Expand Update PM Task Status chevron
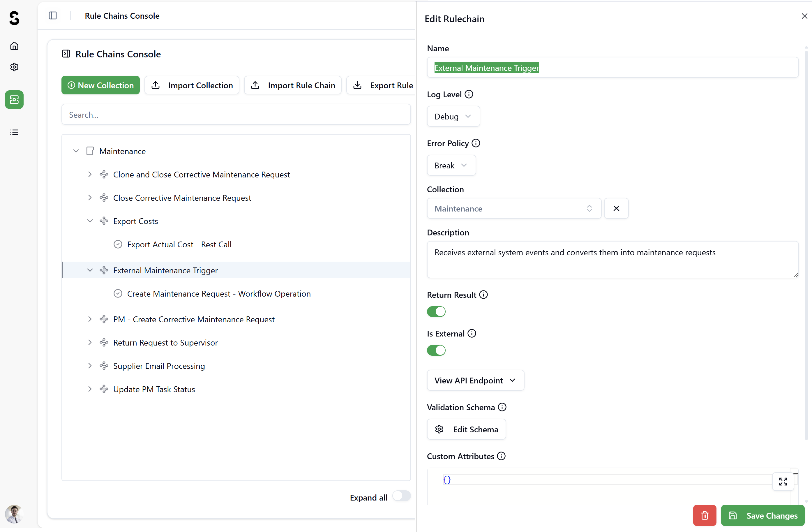Viewport: 812px width, 532px height. point(90,389)
